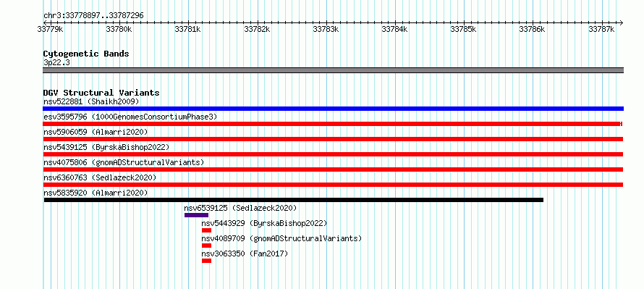644x289 pixels.
Task: Click the gray 3p22.3 cytogenetic band bar
Action: coord(333,70)
